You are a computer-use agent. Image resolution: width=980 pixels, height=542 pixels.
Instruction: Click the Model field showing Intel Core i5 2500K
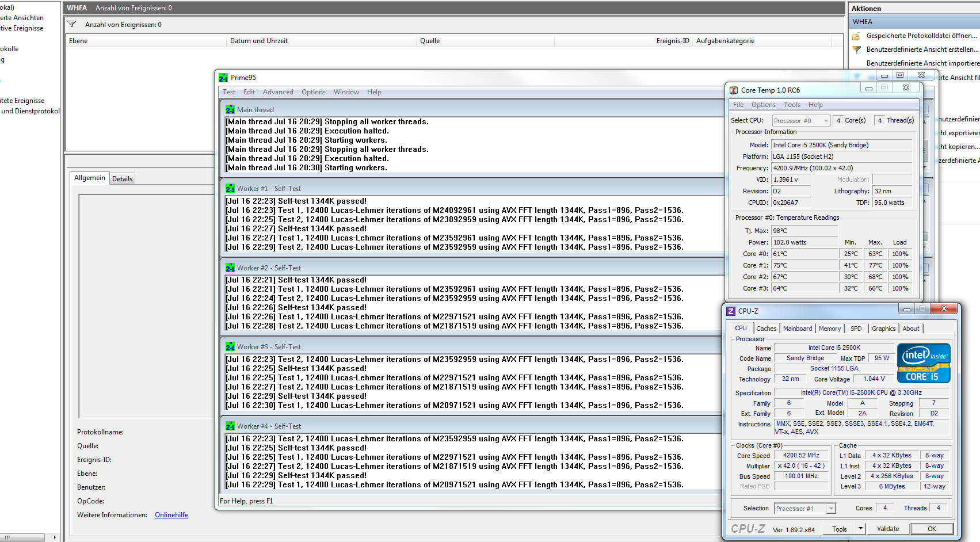[842, 145]
